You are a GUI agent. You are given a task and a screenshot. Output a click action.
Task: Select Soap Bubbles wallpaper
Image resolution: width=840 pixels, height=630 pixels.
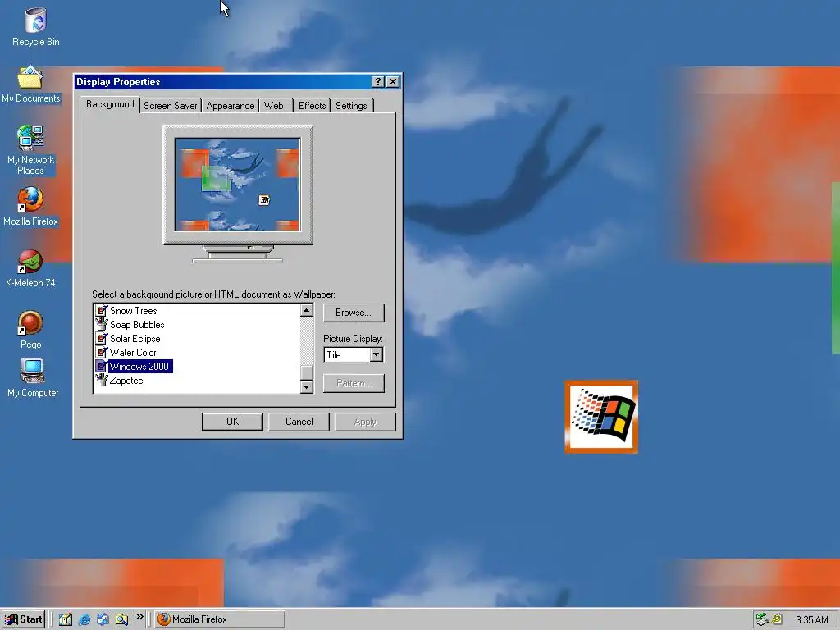[137, 325]
